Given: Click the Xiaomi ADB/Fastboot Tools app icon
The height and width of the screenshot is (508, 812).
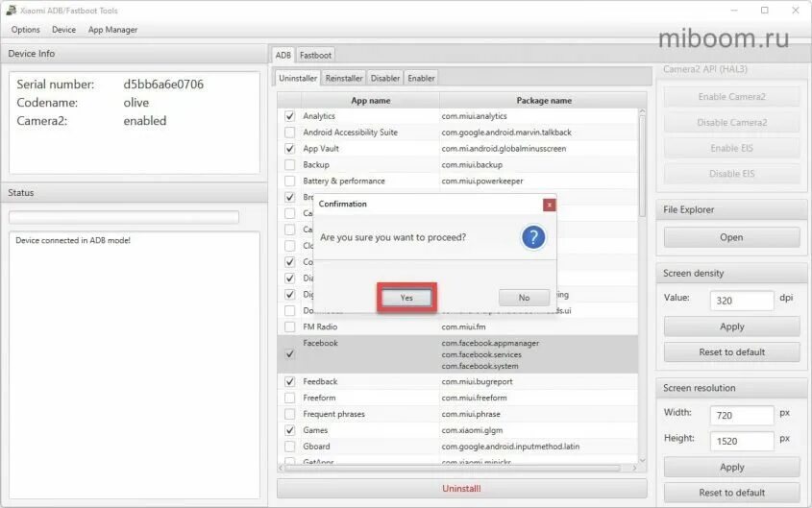Looking at the screenshot, I should [11, 11].
